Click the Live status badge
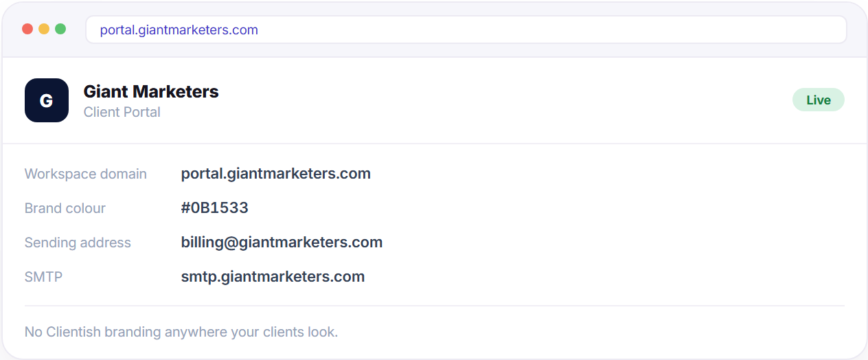Viewport: 868px width, 360px height. [819, 100]
